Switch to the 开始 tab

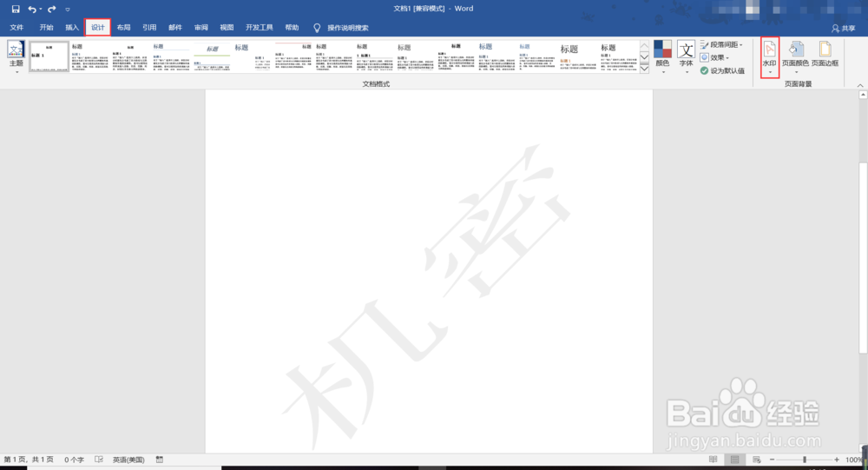[47, 27]
